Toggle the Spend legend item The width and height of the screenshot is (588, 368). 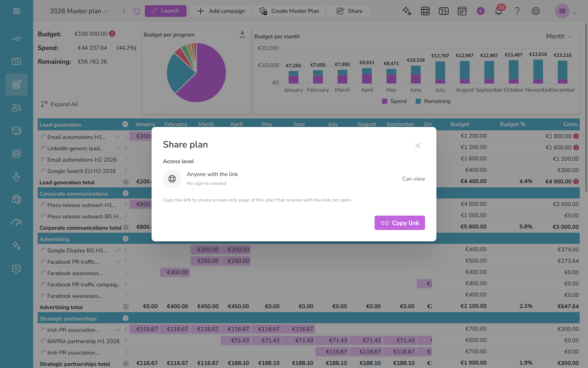[394, 101]
